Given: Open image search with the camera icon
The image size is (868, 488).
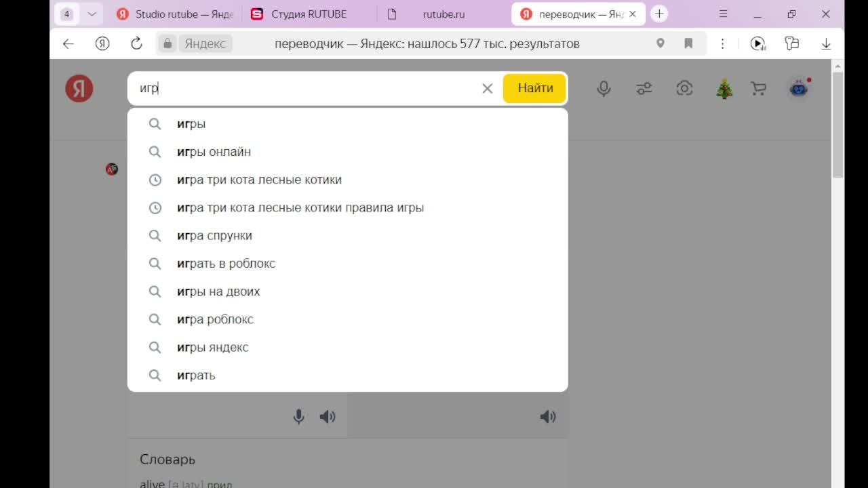Looking at the screenshot, I should (684, 88).
